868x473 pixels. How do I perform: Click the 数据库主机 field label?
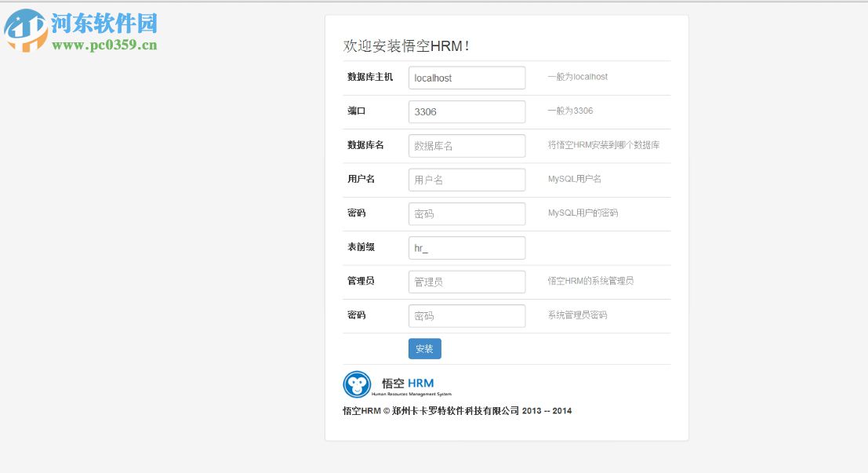point(369,78)
